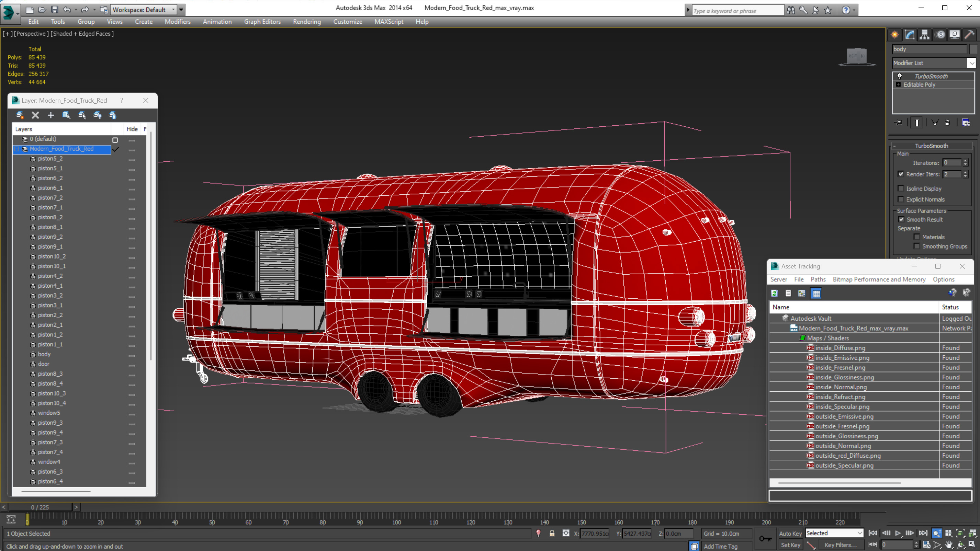Image resolution: width=980 pixels, height=551 pixels.
Task: Collapse the Modern_Food_Truck_Red layer tree
Action: point(17,149)
